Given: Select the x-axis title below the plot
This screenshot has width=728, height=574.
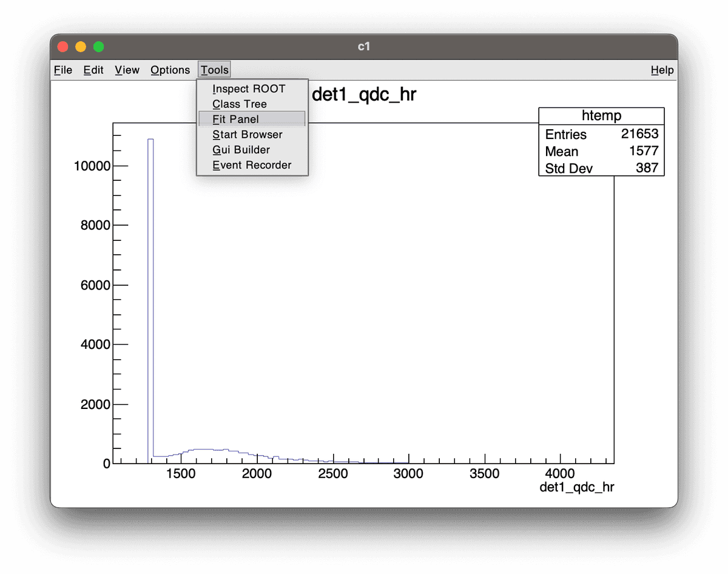Looking at the screenshot, I should point(576,487).
